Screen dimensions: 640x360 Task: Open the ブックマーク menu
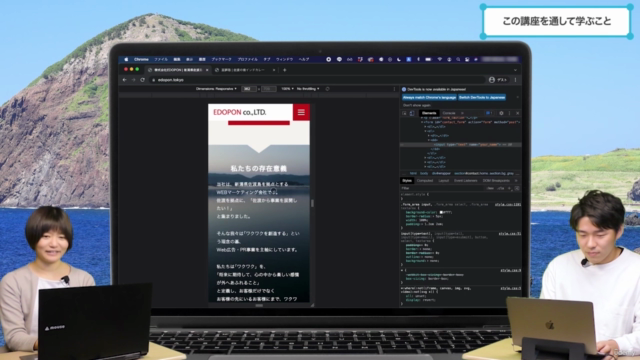(x=221, y=59)
